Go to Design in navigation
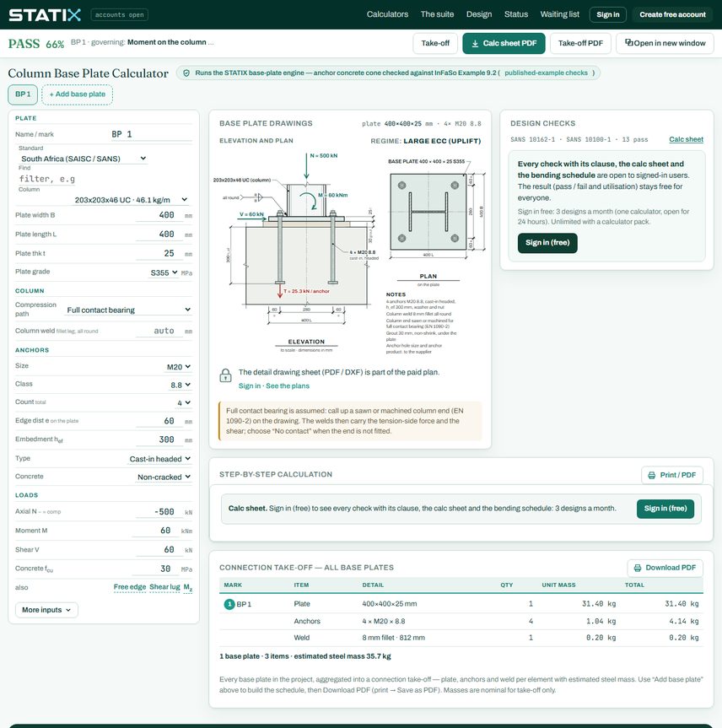This screenshot has height=728, width=722. click(479, 14)
